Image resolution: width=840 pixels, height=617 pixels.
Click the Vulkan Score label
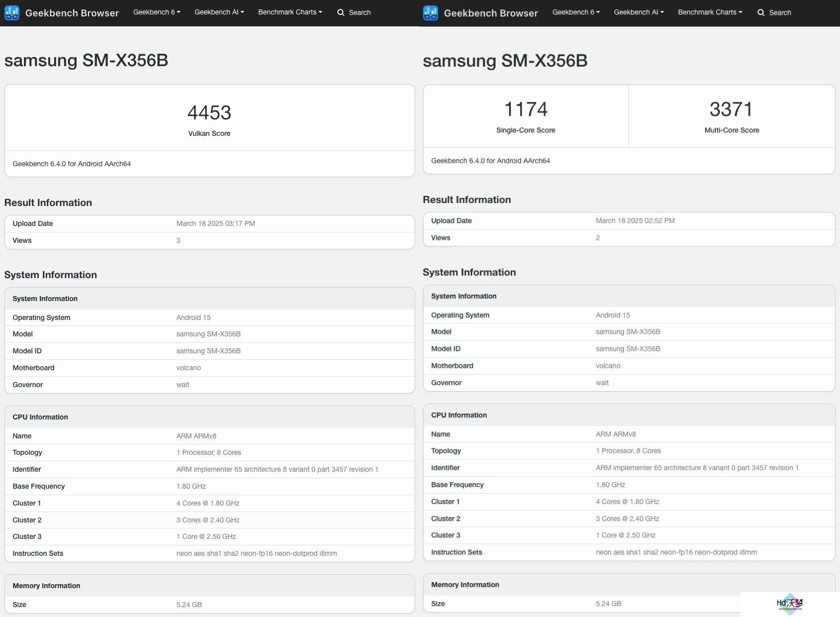coord(209,133)
